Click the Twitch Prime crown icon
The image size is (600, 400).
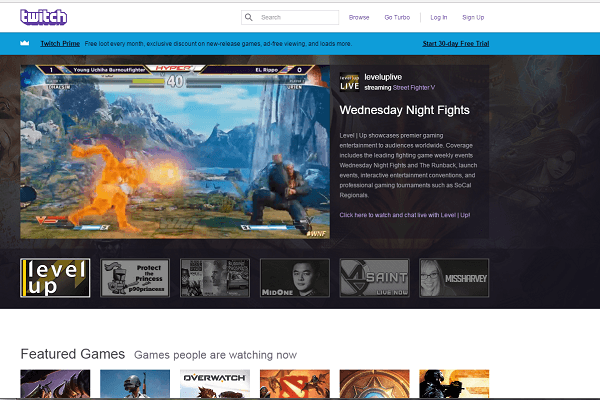[24, 43]
